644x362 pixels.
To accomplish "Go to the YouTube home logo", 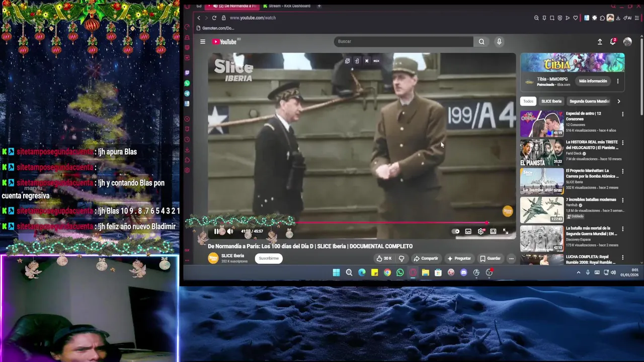I will coord(224,42).
